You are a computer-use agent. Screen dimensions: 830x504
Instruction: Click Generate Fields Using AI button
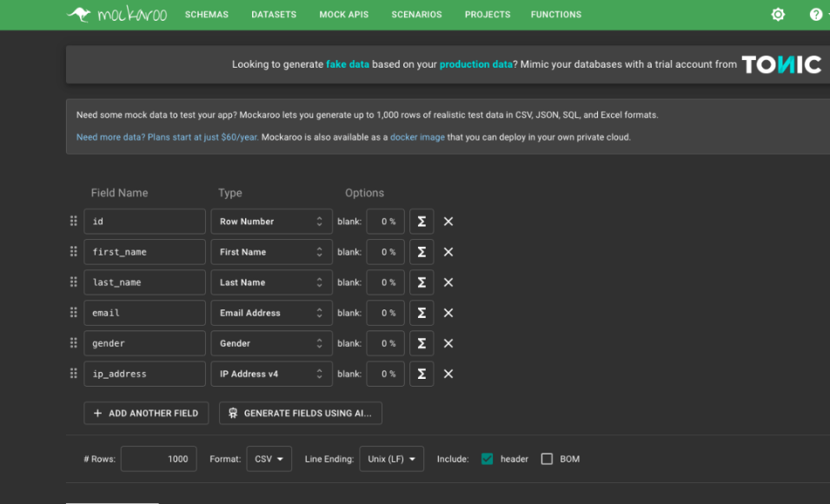coord(301,413)
